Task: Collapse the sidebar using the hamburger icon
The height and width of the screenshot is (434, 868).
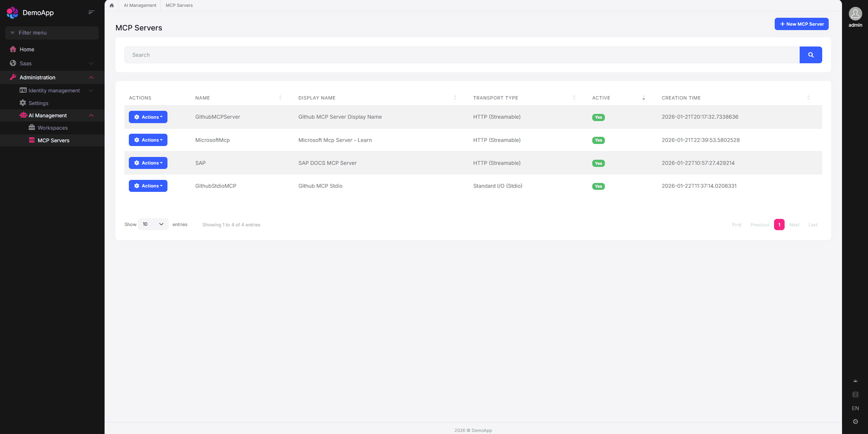Action: (91, 12)
